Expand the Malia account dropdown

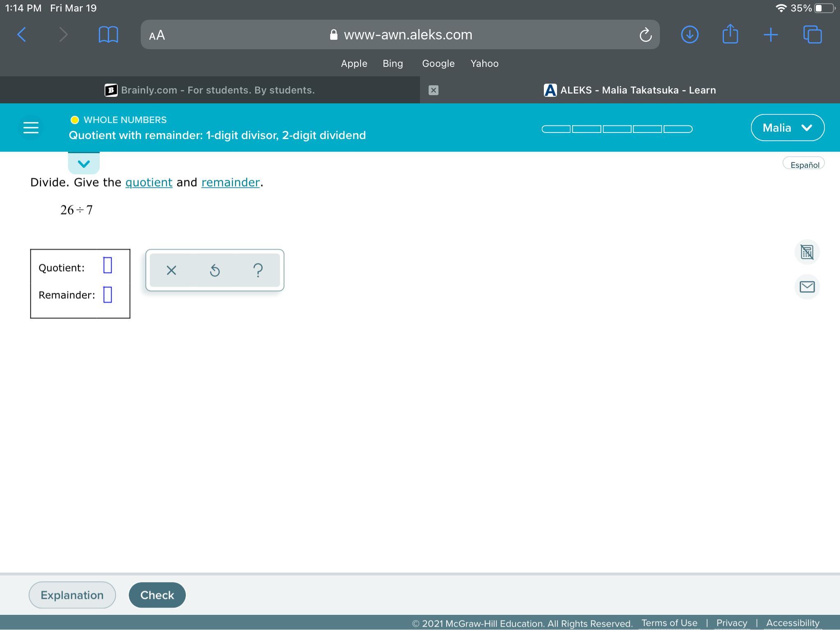(787, 128)
